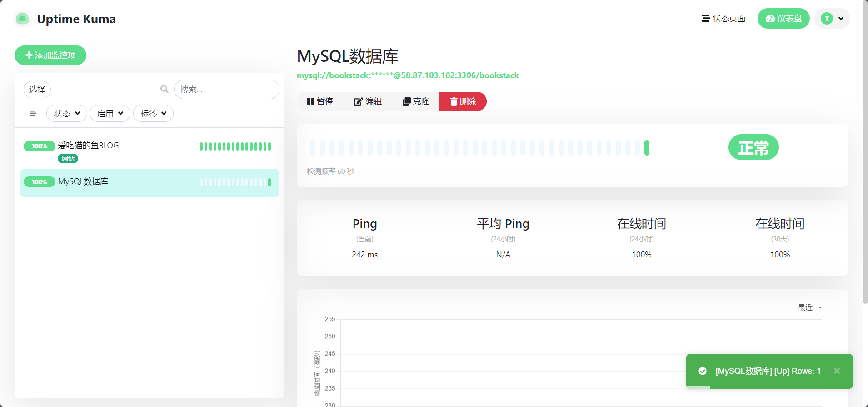Click the MySQL数据库 100% uptime badge
The height and width of the screenshot is (407, 868).
click(x=40, y=182)
